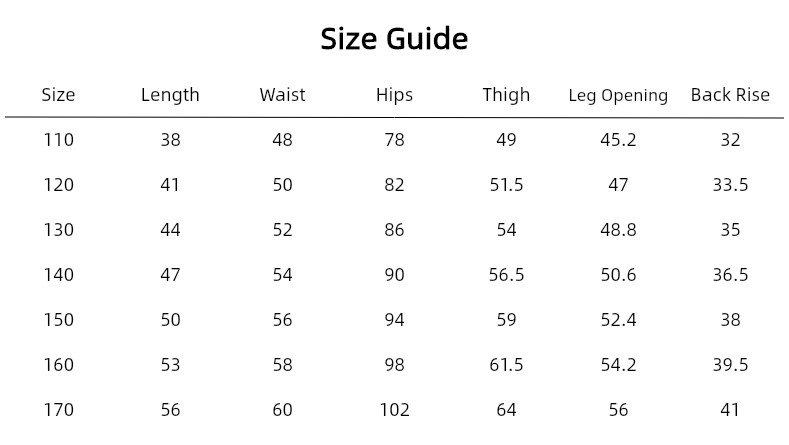Select the size 120 row label
The width and height of the screenshot is (789, 445).
coord(59,185)
